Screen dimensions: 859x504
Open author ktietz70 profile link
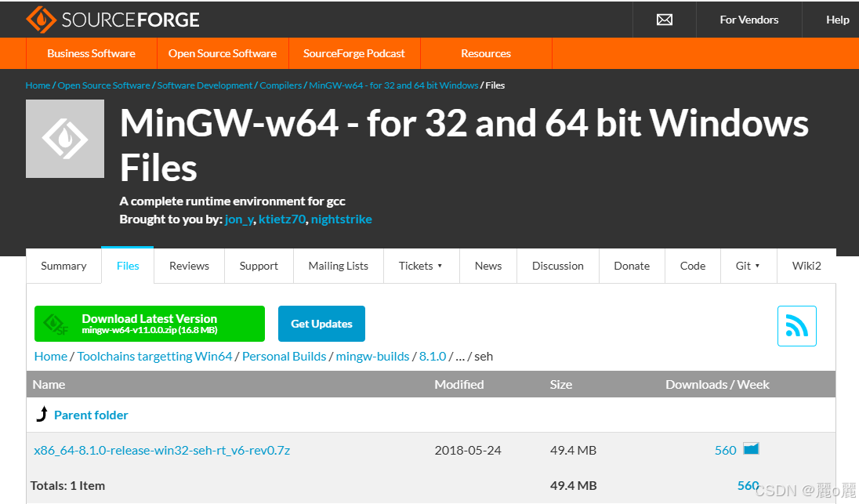click(x=282, y=219)
